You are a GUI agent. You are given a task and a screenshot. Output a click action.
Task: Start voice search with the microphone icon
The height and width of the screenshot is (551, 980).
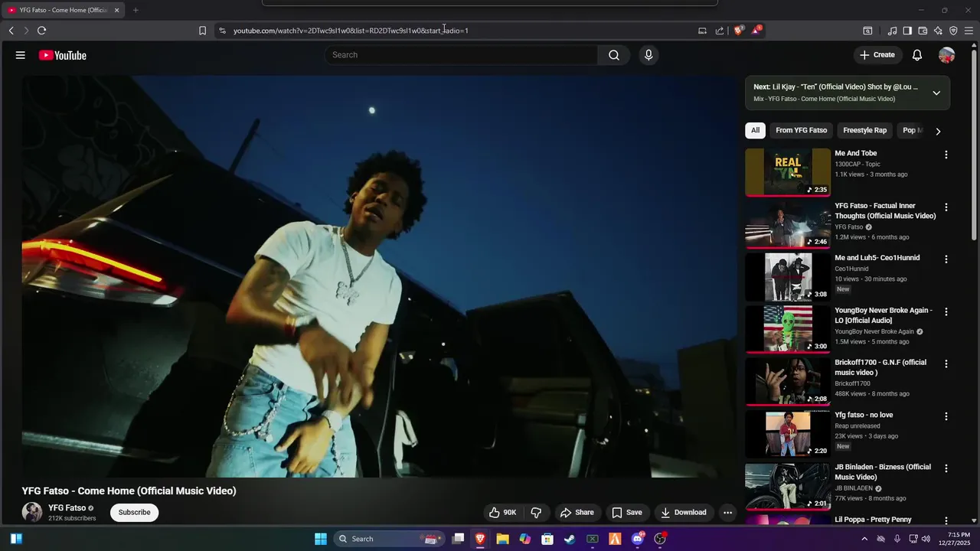648,55
